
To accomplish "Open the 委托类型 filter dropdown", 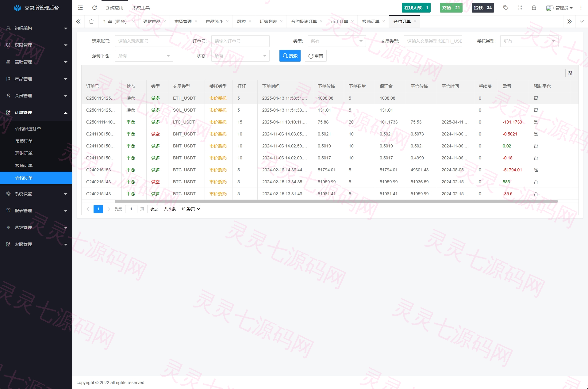I will 529,41.
